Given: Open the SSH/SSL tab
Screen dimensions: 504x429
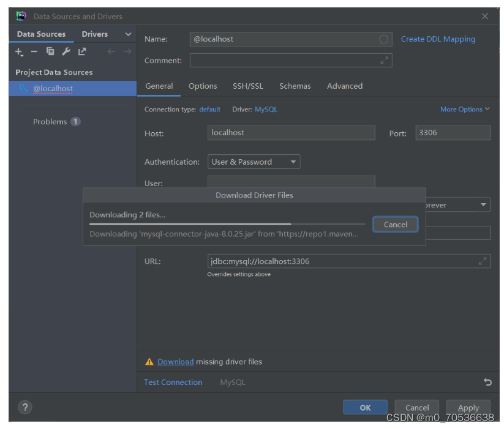Looking at the screenshot, I should tap(248, 86).
